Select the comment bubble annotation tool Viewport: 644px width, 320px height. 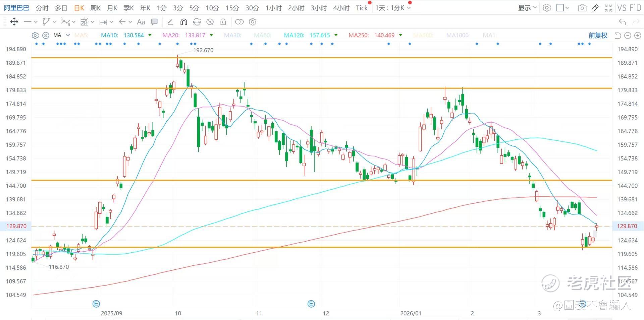(154, 22)
